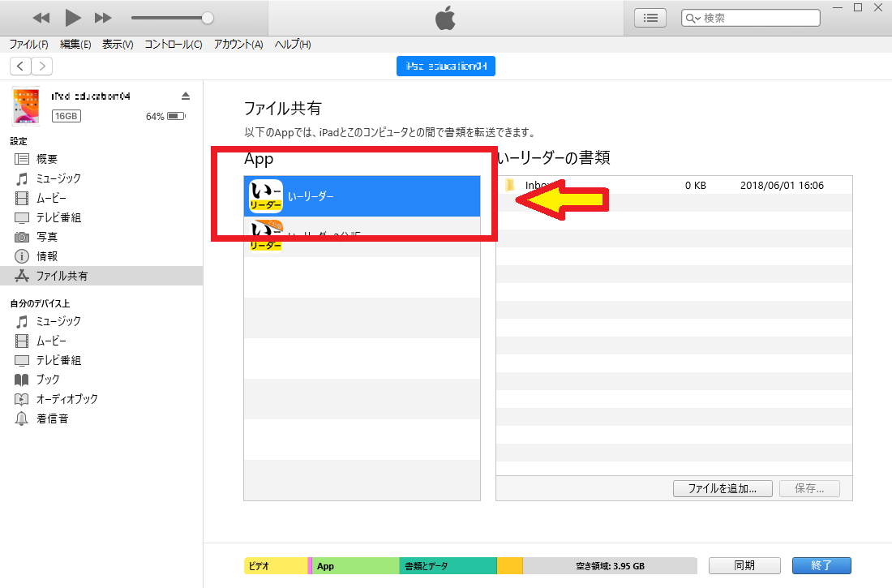
Task: Select 概要 in the settings sidebar
Action: [x=101, y=159]
